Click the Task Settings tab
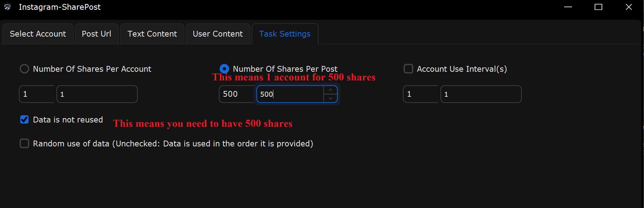The height and width of the screenshot is (208, 644). click(x=285, y=34)
